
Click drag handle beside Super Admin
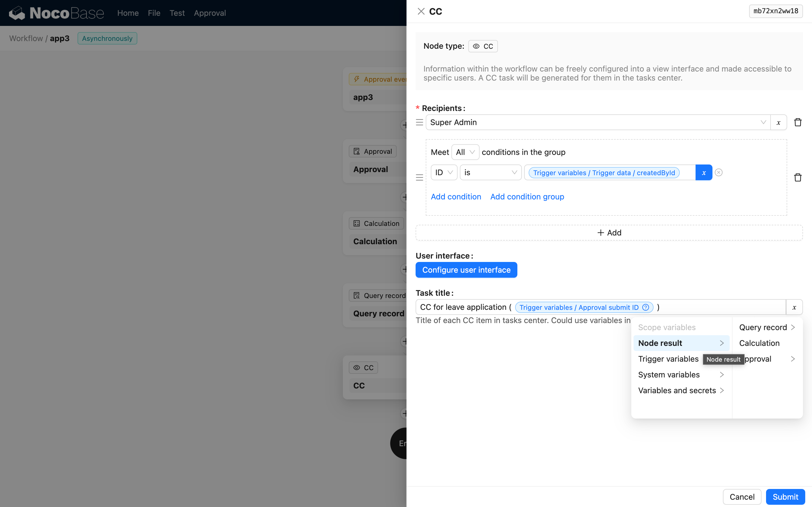pos(420,123)
